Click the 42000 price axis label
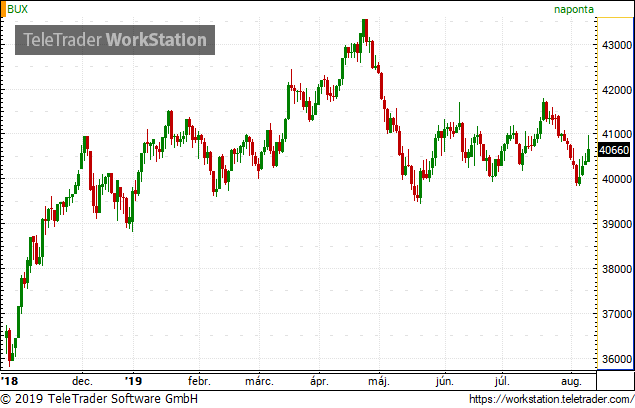Screen dimensions: 635x408 (x=617, y=90)
